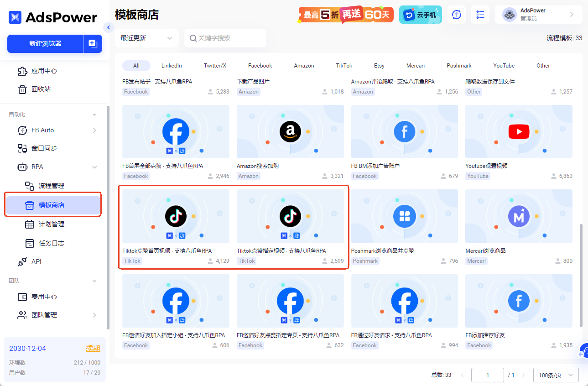Select the Facebook category tab
This screenshot has width=588, height=386.
point(260,66)
